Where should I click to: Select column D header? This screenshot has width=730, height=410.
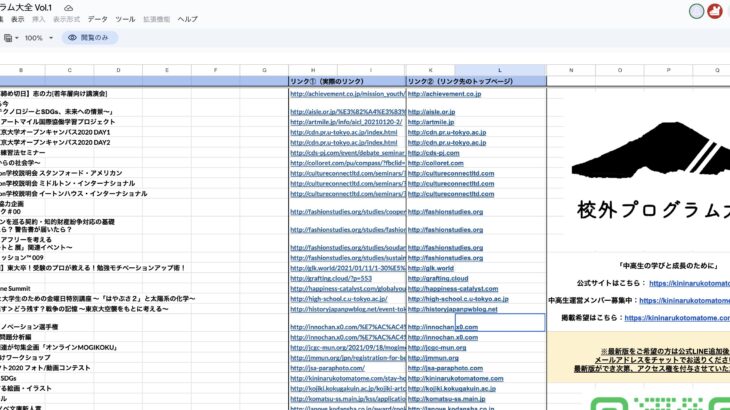tap(118, 70)
